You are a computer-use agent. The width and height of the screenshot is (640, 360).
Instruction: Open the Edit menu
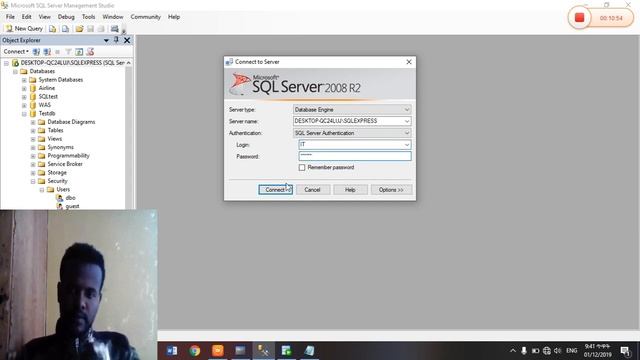27,17
